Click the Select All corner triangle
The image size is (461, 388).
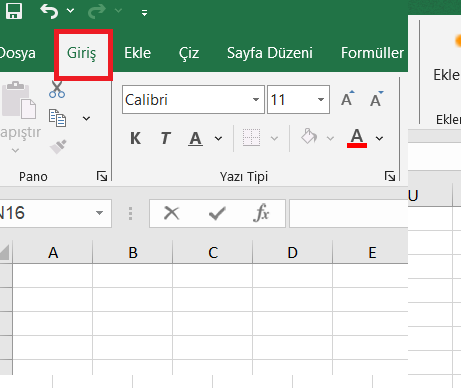(x=5, y=252)
